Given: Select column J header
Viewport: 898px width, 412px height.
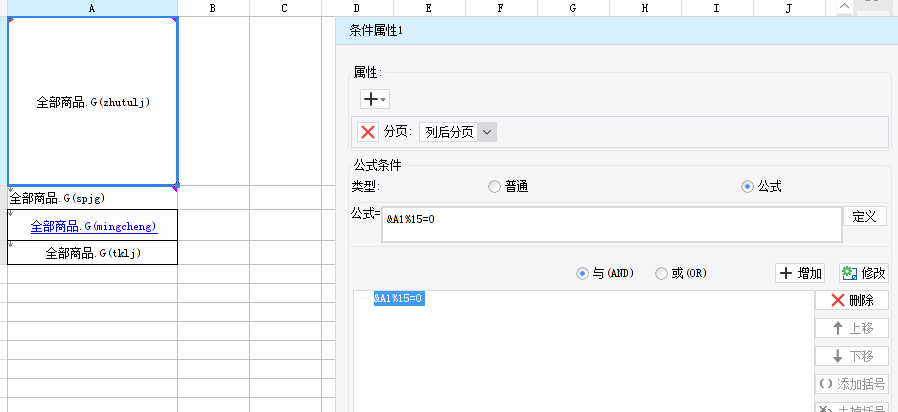Looking at the screenshot, I should point(789,8).
